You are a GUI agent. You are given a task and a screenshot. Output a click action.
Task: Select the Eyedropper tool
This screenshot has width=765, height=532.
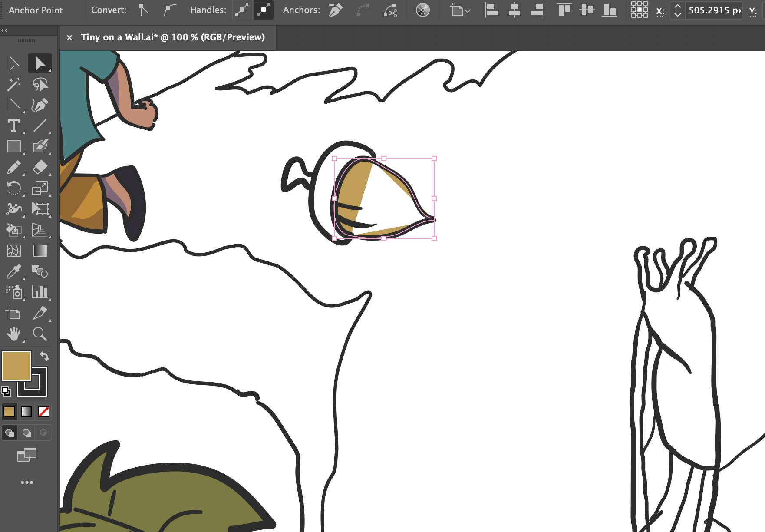click(14, 271)
